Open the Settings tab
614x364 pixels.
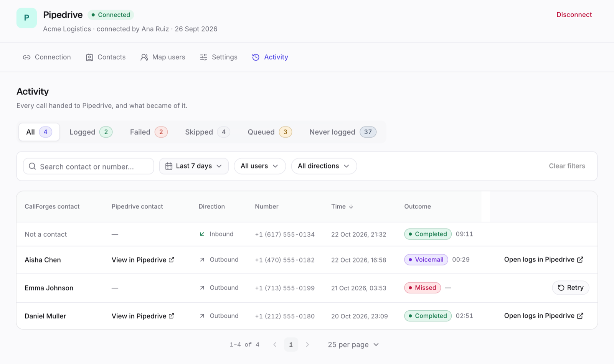[219, 57]
